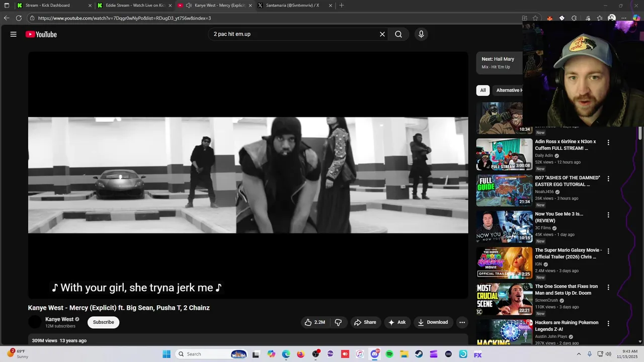Click the taskbar Search box
The width and height of the screenshot is (644, 362).
[211, 354]
